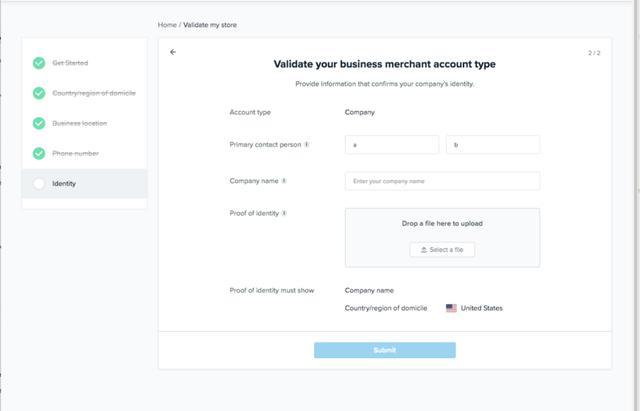
Task: Click the Submit button
Action: coord(384,350)
